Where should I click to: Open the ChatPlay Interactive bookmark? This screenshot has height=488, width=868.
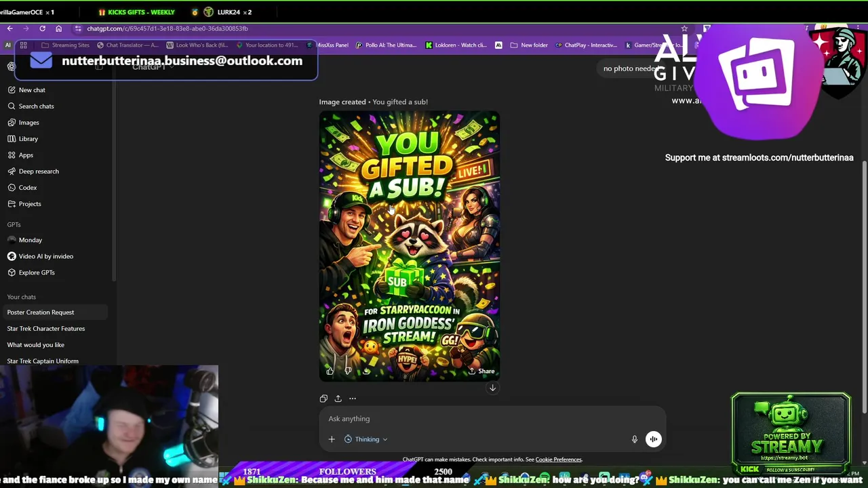[586, 45]
